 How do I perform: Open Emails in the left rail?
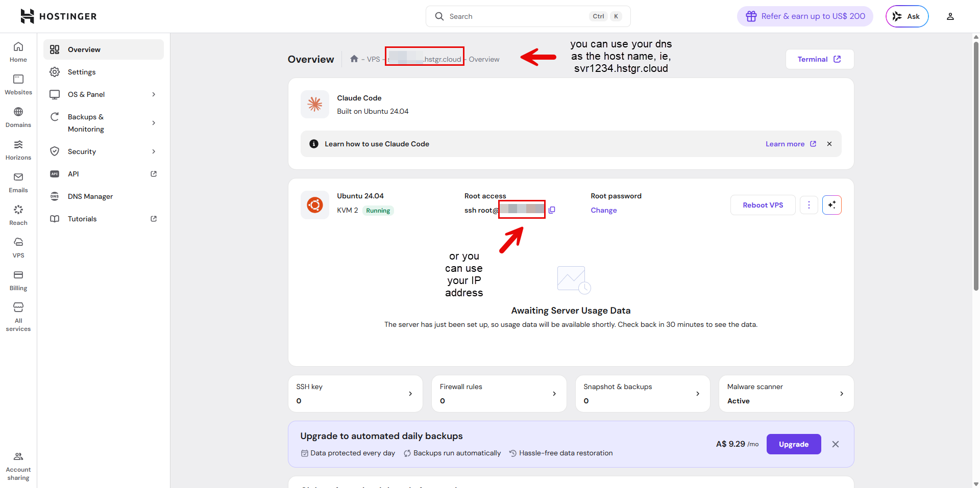pyautogui.click(x=18, y=183)
